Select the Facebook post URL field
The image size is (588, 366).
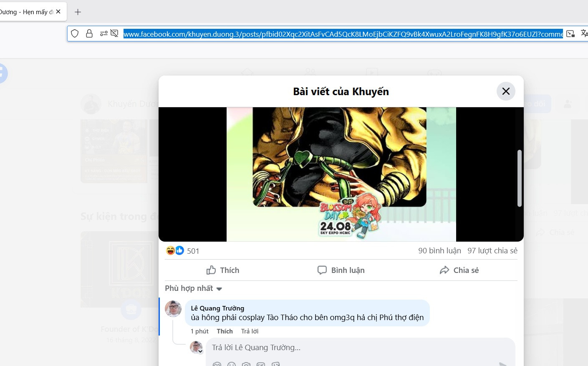pyautogui.click(x=343, y=34)
